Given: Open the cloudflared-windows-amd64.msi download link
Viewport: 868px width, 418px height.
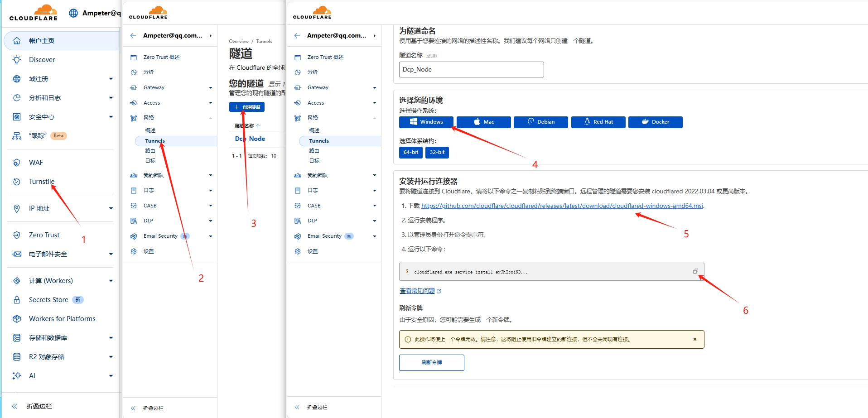Looking at the screenshot, I should 562,206.
